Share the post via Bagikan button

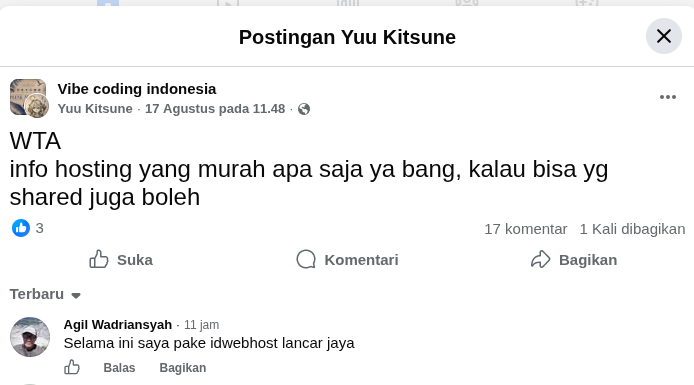click(574, 260)
